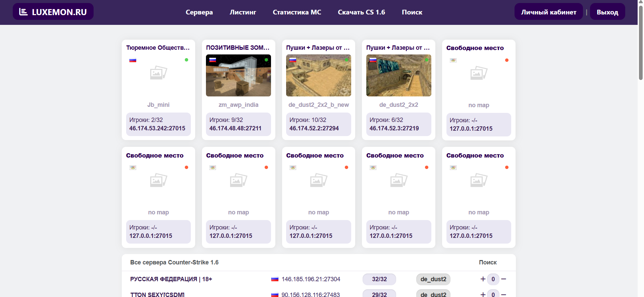Click the plus vote icon for РУССКАЯ ФЕДЕРАЦИЯ server
This screenshot has height=297, width=644.
pyautogui.click(x=483, y=279)
